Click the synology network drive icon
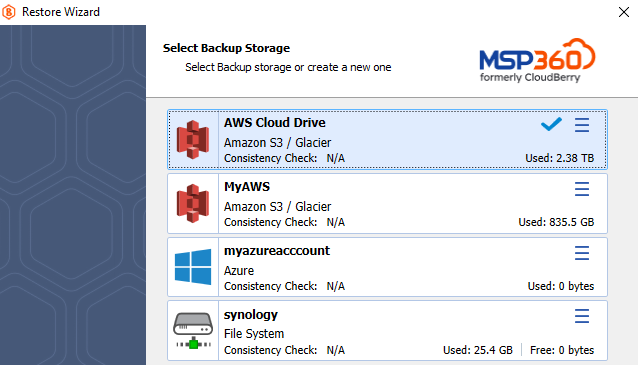Image resolution: width=638 pixels, height=365 pixels. pyautogui.click(x=193, y=330)
